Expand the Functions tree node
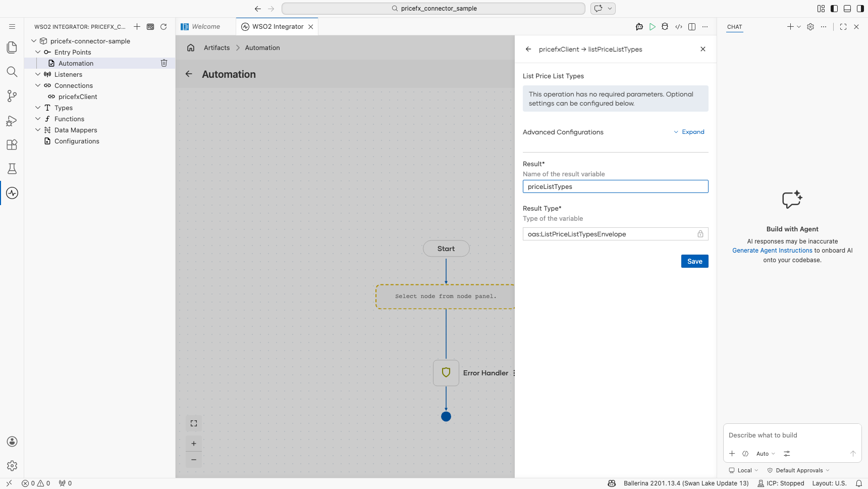The height and width of the screenshot is (489, 868). [x=38, y=119]
